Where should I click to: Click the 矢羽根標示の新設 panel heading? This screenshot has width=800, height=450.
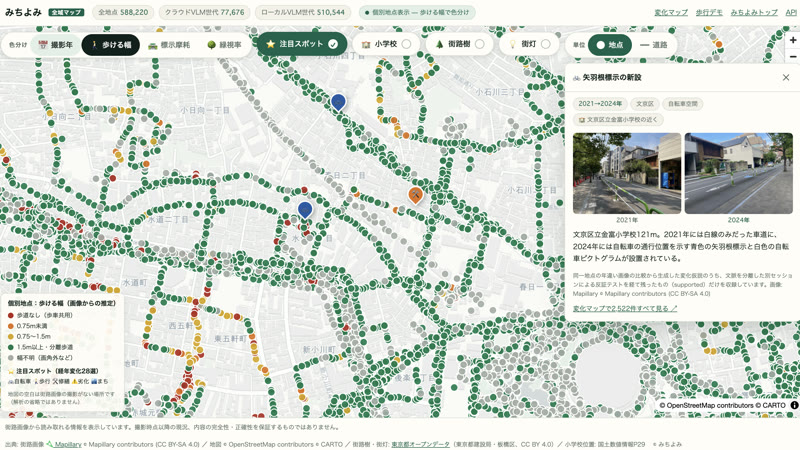click(612, 78)
